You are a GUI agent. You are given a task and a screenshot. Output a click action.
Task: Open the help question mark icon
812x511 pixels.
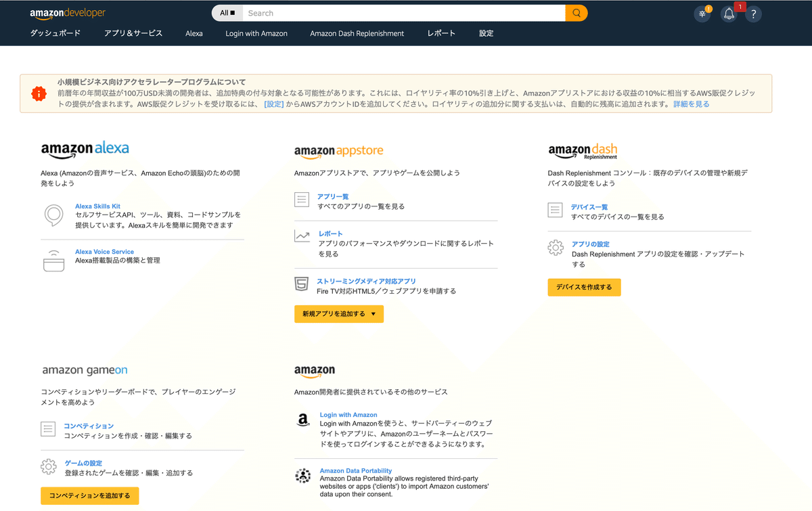pyautogui.click(x=754, y=14)
